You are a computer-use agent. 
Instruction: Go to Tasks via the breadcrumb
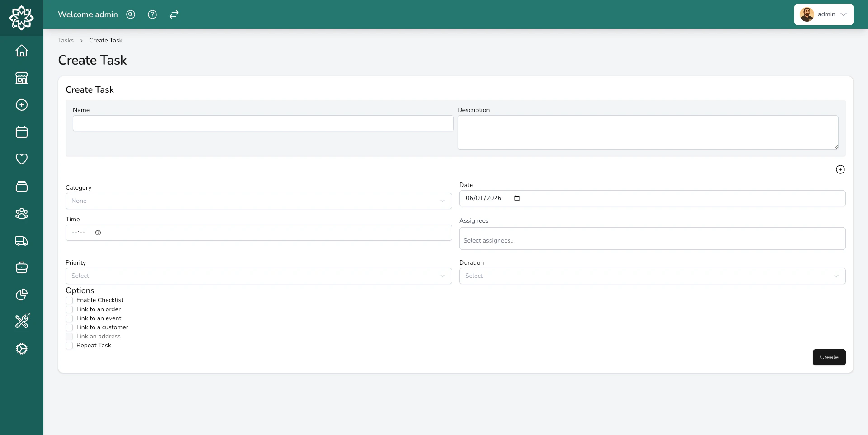65,40
